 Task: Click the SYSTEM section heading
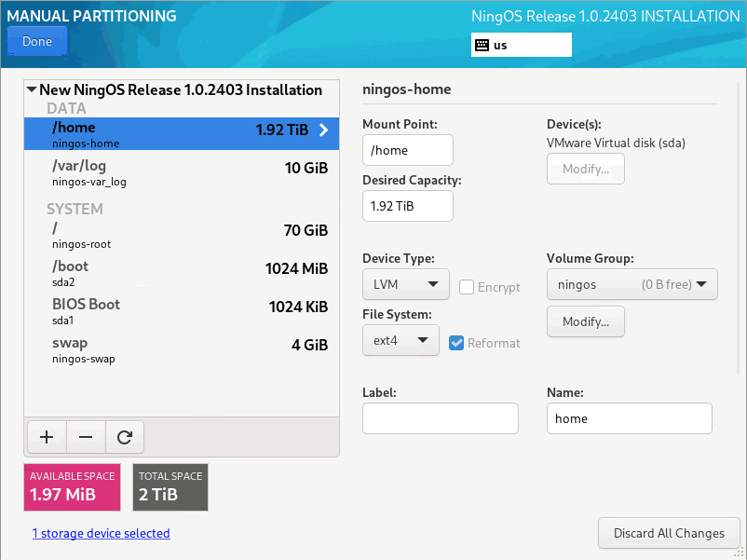(x=75, y=209)
